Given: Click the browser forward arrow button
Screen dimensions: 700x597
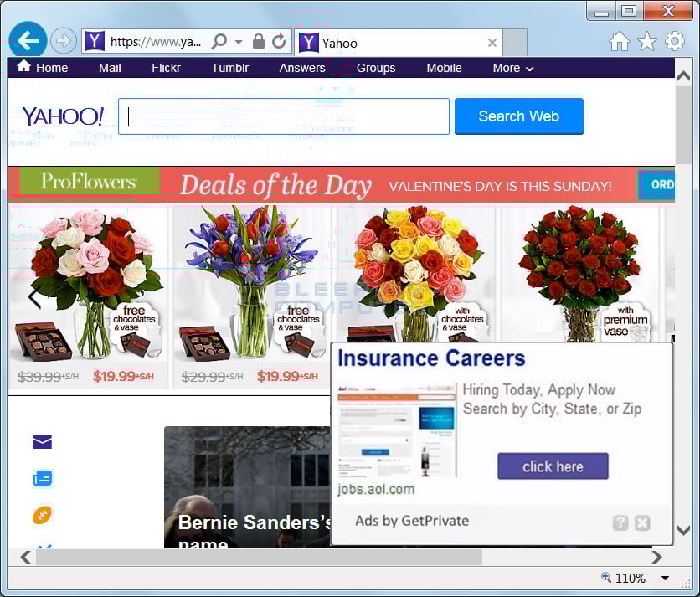Looking at the screenshot, I should (x=64, y=41).
